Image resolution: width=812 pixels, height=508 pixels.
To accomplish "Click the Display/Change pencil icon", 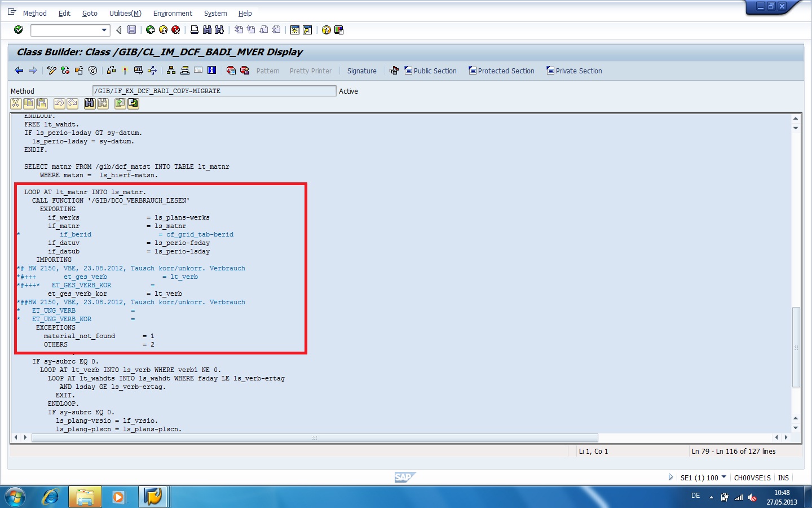I will point(52,71).
